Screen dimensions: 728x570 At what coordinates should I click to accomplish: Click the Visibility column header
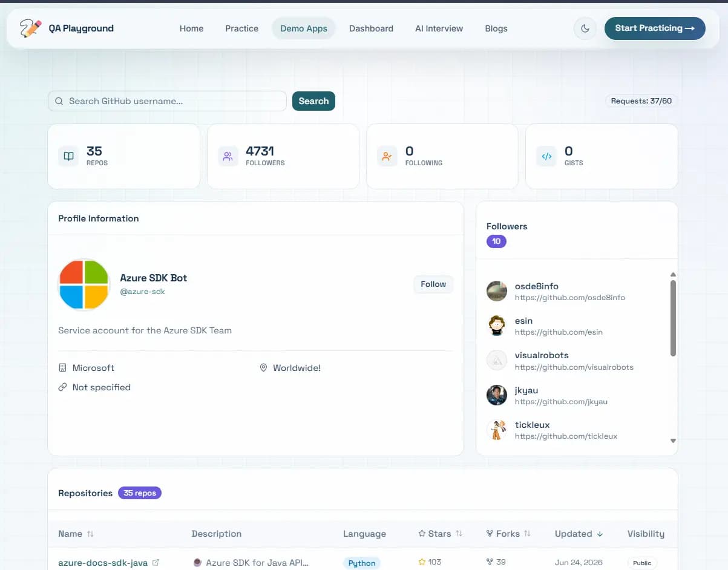pyautogui.click(x=646, y=534)
